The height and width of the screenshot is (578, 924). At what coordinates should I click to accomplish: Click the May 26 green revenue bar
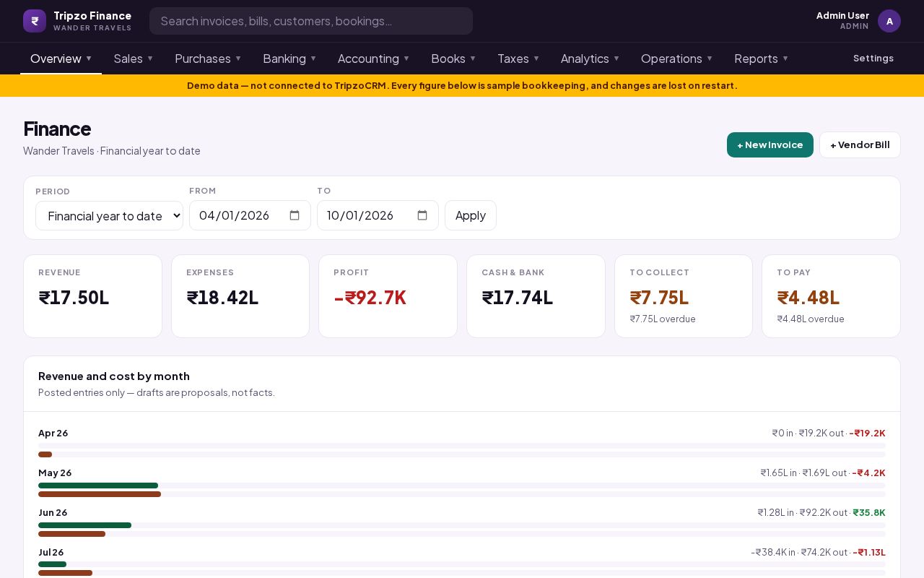click(x=98, y=486)
